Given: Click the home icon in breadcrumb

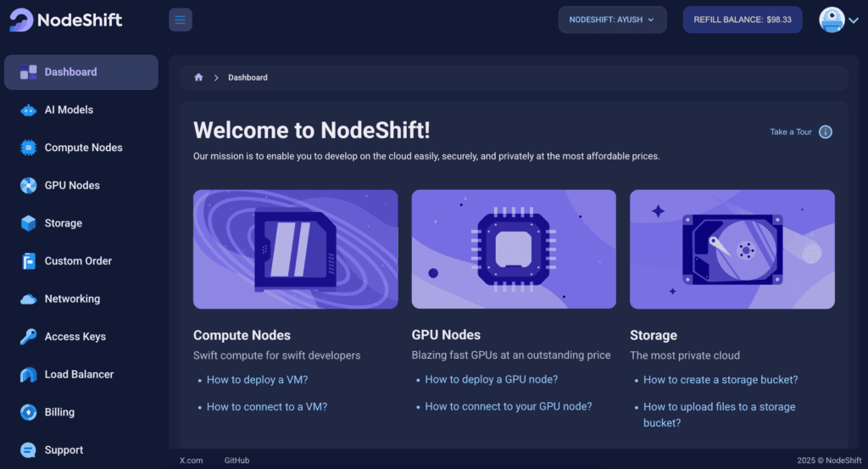Looking at the screenshot, I should tap(198, 77).
